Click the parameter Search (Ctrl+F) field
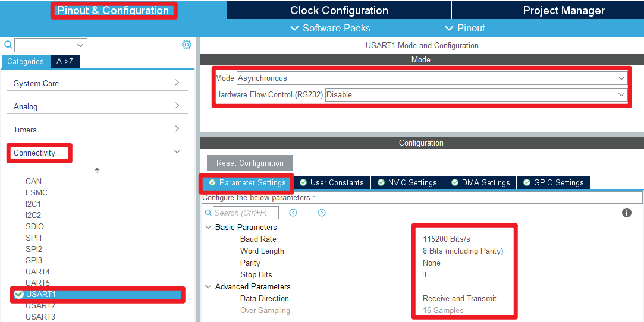 point(246,213)
